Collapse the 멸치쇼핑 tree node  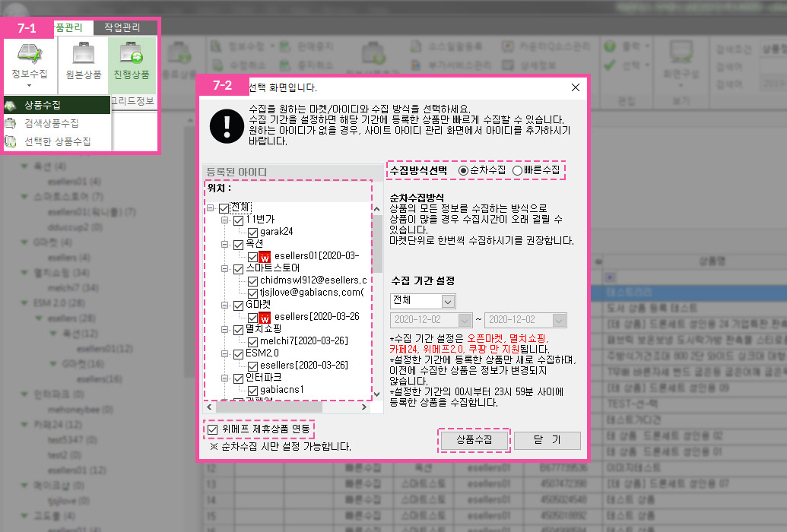(x=225, y=329)
